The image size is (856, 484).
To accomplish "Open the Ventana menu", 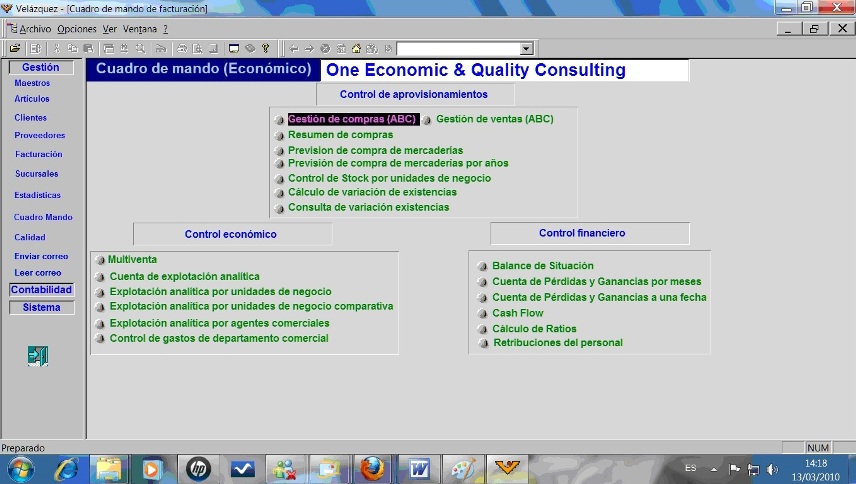I will click(140, 29).
